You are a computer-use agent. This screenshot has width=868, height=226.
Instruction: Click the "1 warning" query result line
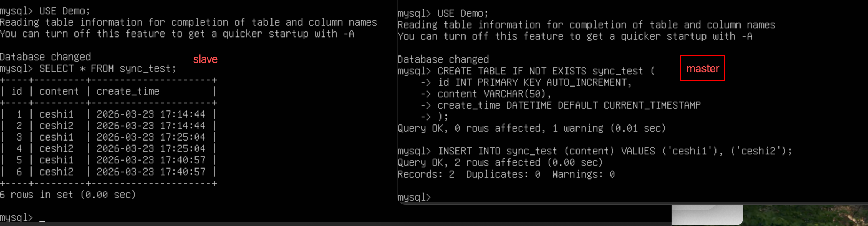[531, 128]
